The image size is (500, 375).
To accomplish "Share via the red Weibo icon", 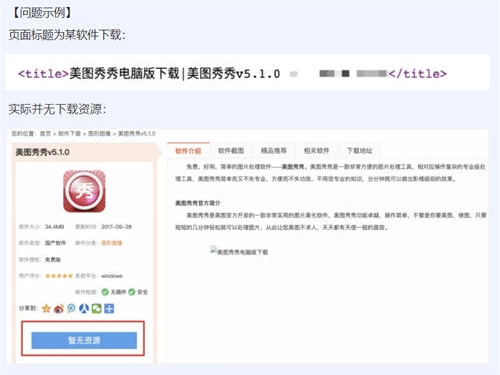I will 59,309.
